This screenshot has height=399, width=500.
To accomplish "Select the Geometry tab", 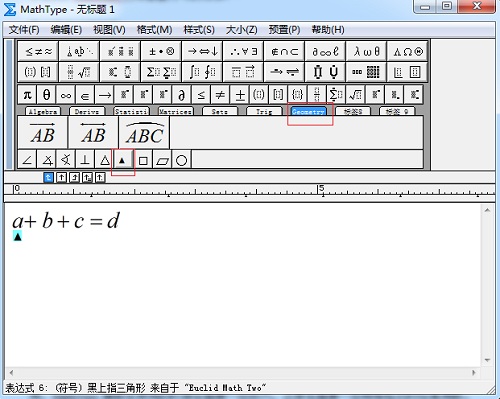I will pos(308,111).
